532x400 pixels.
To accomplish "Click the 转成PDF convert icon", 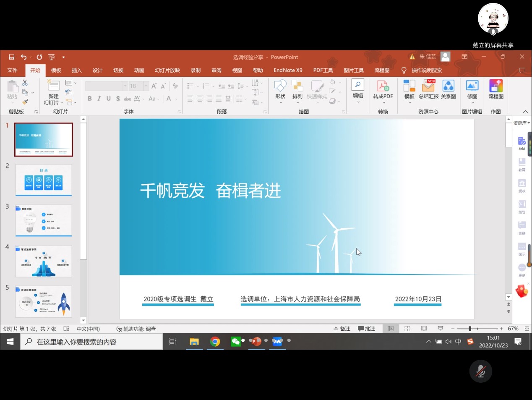I will click(x=383, y=86).
